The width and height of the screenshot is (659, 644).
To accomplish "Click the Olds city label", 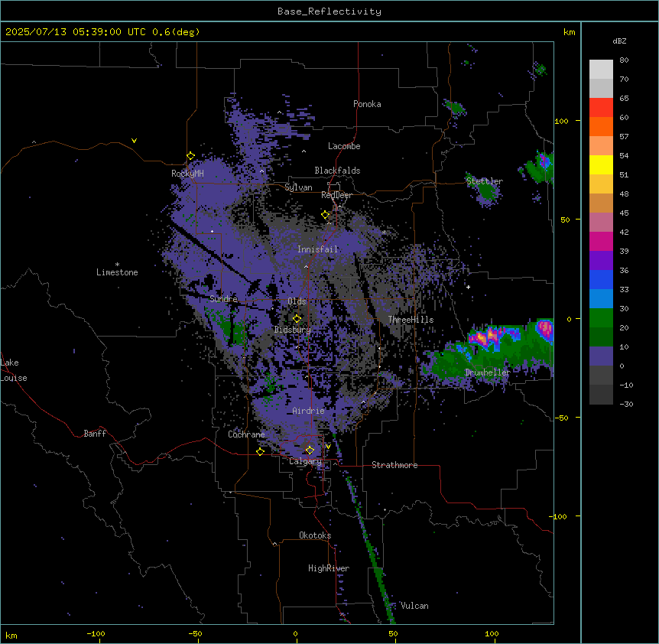I will tap(297, 301).
